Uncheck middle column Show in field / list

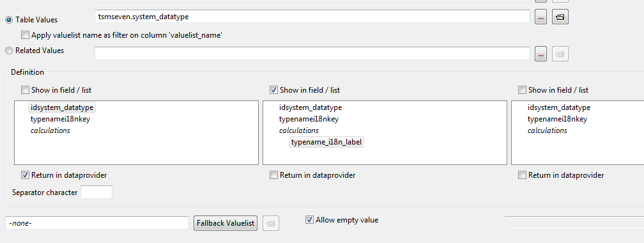(x=273, y=90)
